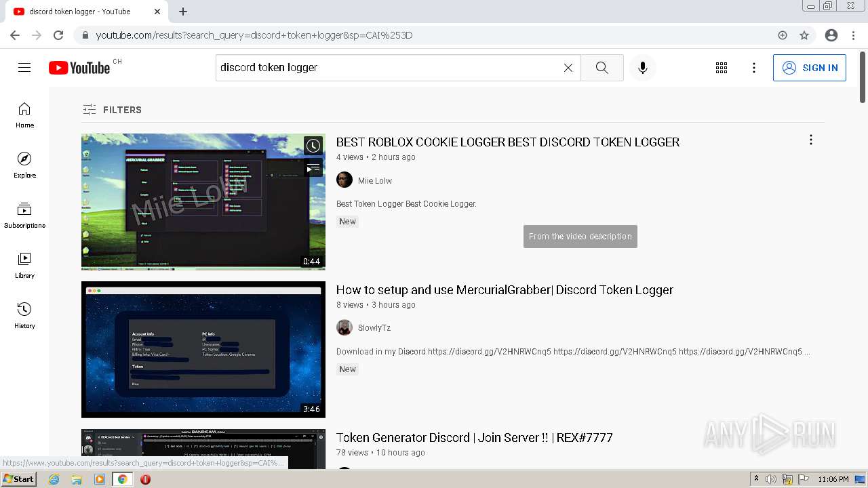
Task: Open History in the sidebar
Action: click(24, 316)
